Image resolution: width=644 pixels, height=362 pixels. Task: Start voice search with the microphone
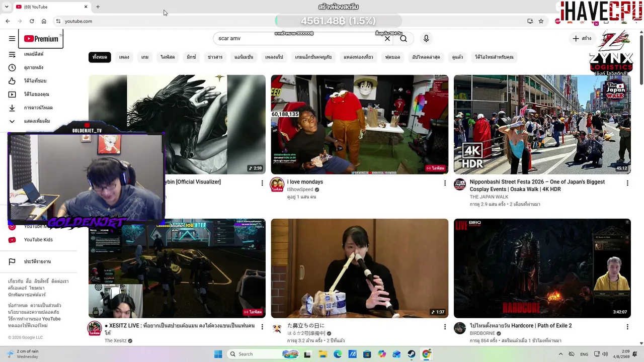click(426, 39)
